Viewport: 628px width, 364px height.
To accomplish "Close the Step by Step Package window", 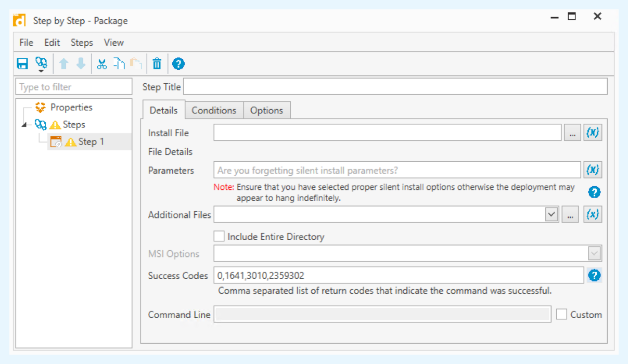I will click(x=597, y=17).
